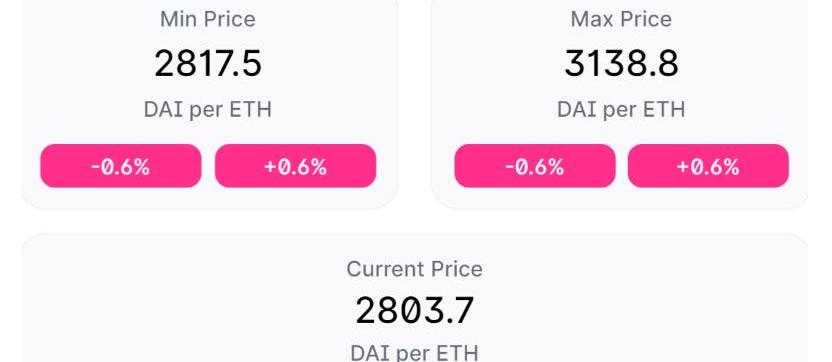Raise the minimum price bound one step

pyautogui.click(x=296, y=166)
